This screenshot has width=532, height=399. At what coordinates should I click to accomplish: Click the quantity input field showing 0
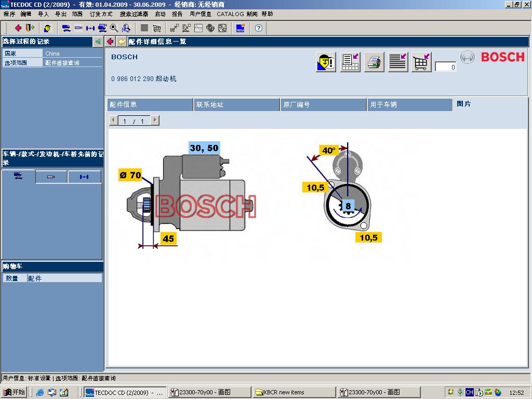[445, 66]
